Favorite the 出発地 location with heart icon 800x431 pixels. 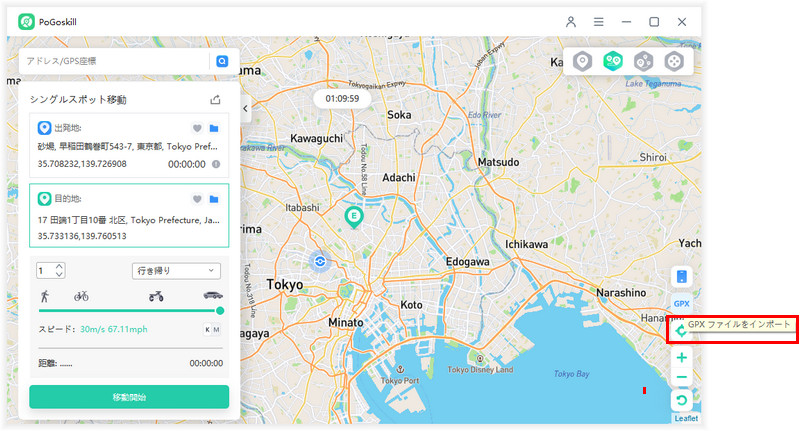click(x=197, y=128)
